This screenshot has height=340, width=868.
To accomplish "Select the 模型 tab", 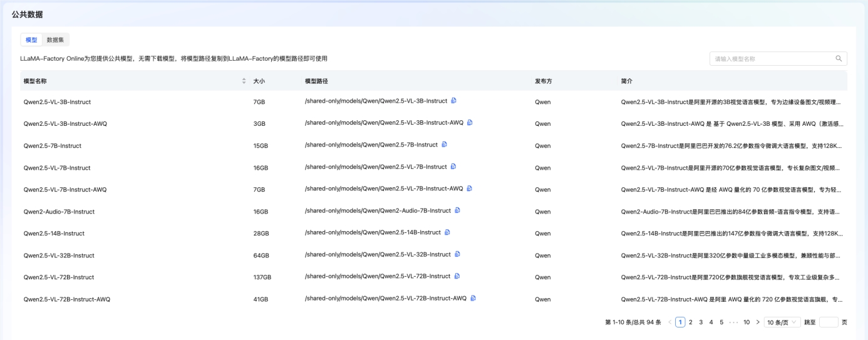I will coord(31,40).
